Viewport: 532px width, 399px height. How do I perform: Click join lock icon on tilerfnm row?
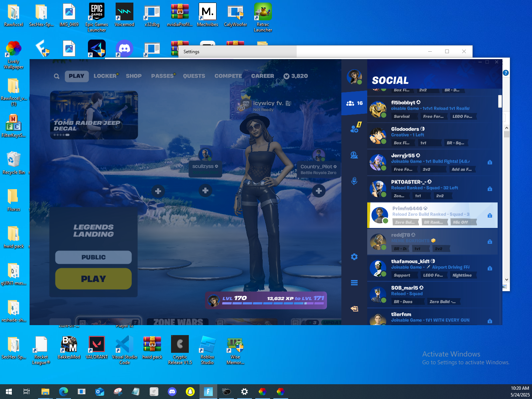[490, 321]
